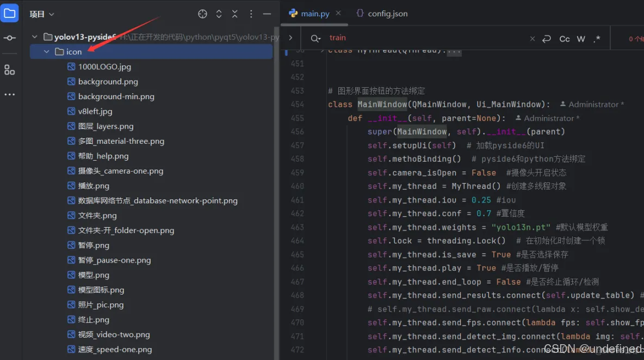Click the 0.7 conf value

pyautogui.click(x=484, y=213)
